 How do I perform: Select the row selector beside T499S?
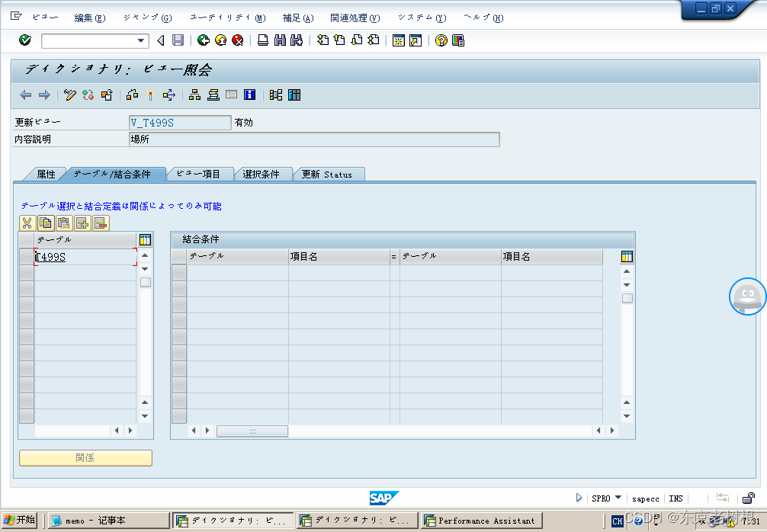[x=27, y=257]
